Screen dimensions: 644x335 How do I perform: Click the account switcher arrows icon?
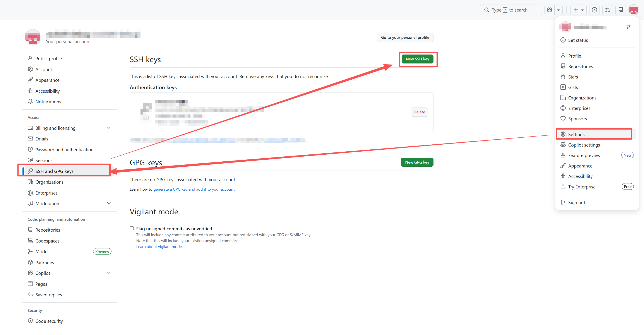click(628, 27)
